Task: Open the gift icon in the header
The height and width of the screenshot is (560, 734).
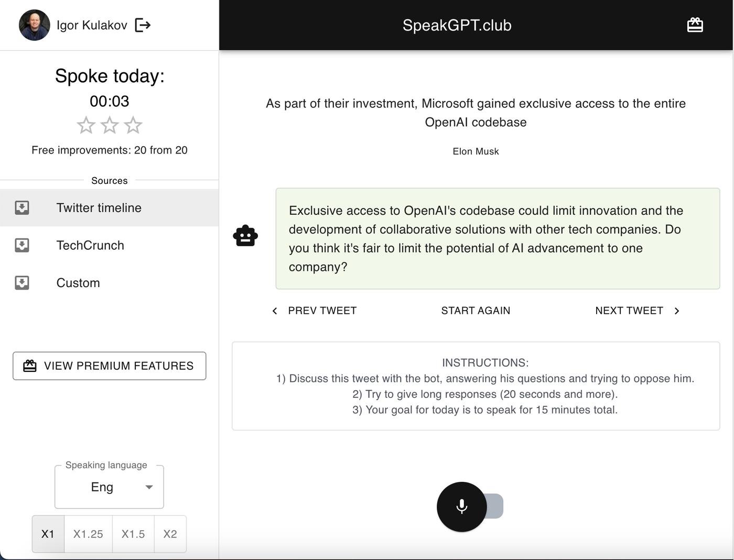Action: point(695,25)
